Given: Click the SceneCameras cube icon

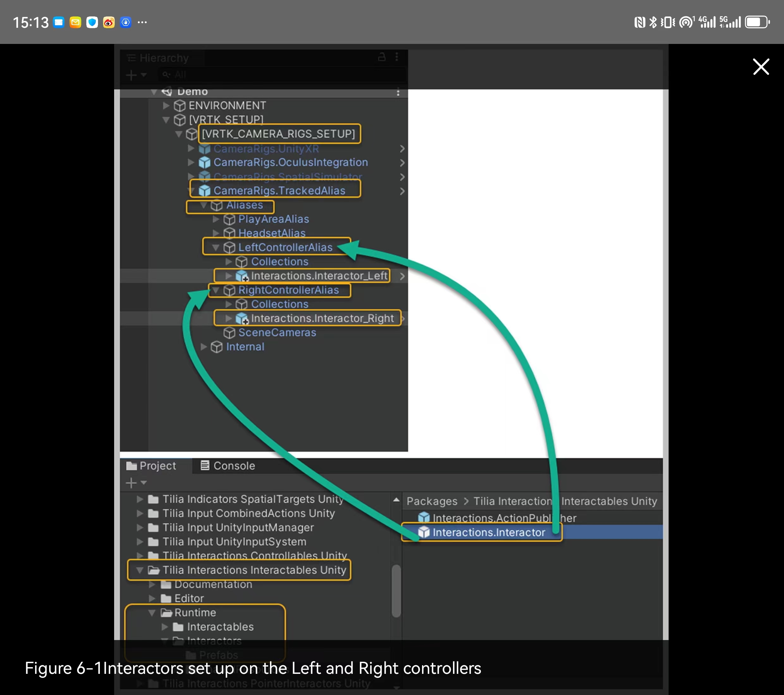Looking at the screenshot, I should pyautogui.click(x=230, y=333).
